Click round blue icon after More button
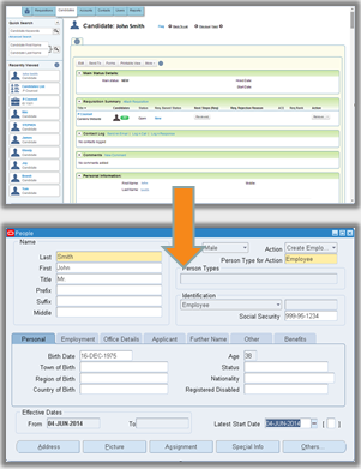Viewport: 361px width, 469px height. 160,63
